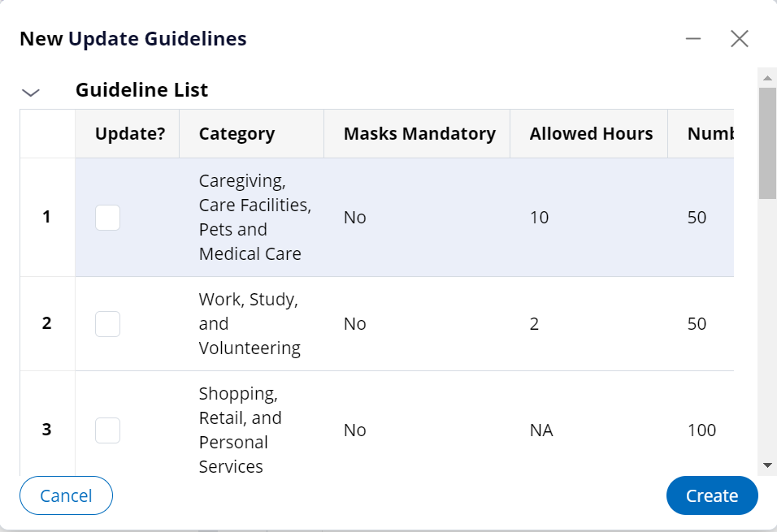Viewport: 777px width, 532px height.
Task: Tick Update checkbox for Work, Study row
Action: pos(107,324)
